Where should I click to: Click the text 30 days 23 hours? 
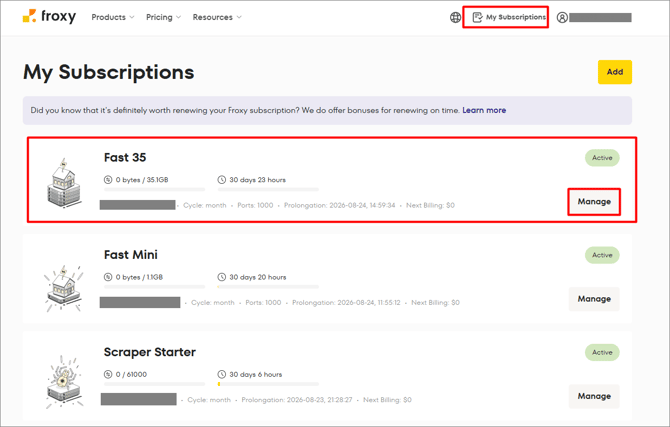pyautogui.click(x=258, y=180)
